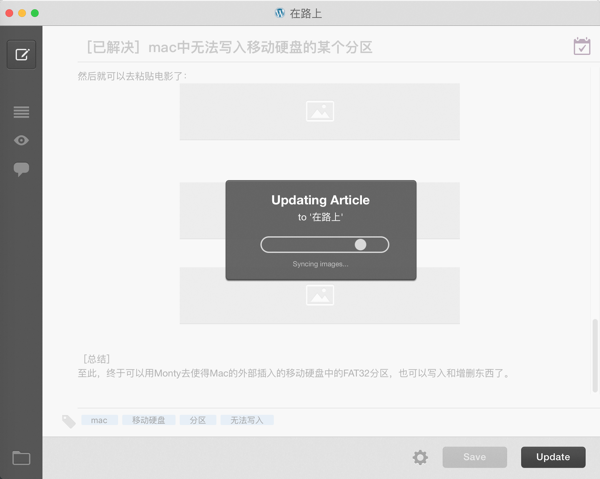
Task: Open the comments speech bubble icon
Action: tap(21, 169)
